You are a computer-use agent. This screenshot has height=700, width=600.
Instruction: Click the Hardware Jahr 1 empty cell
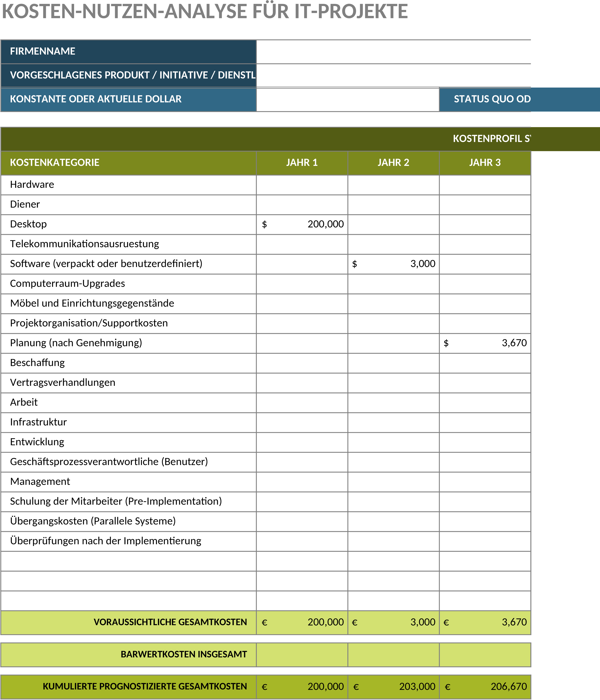click(302, 185)
